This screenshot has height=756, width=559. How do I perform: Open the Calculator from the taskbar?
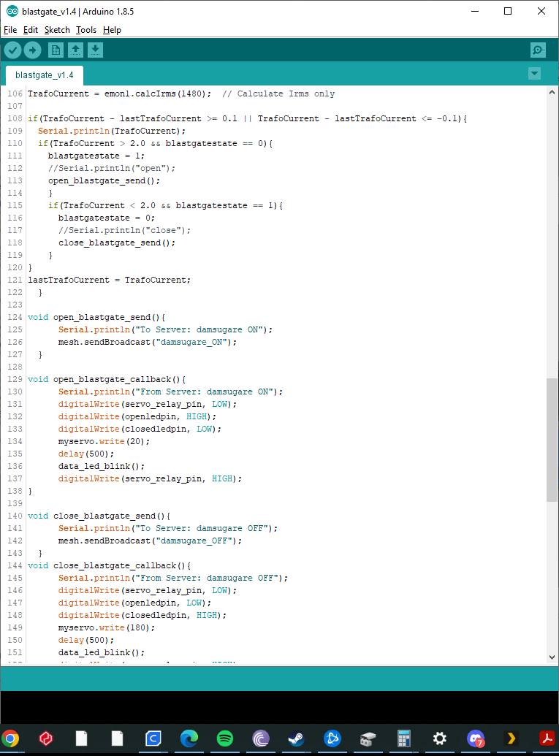point(404,738)
